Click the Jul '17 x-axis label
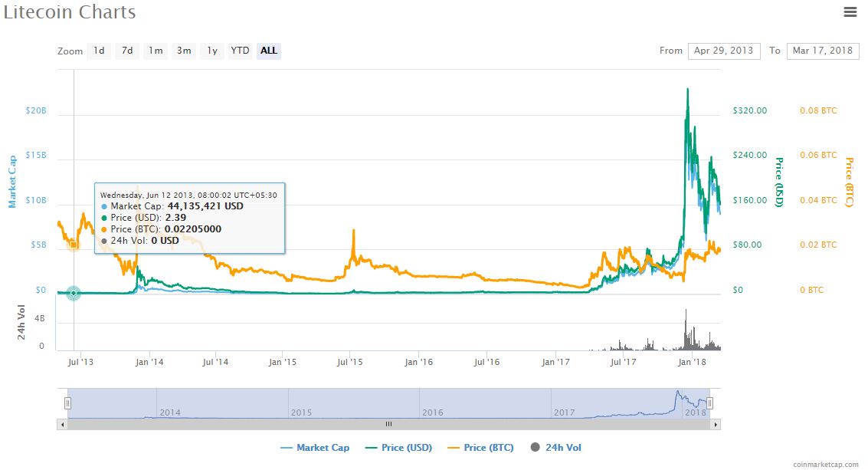The image size is (868, 470). tap(623, 362)
